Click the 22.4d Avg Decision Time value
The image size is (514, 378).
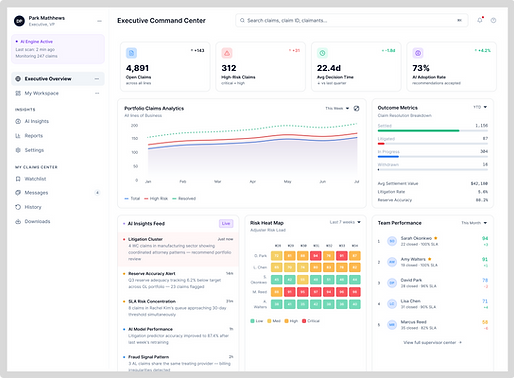coord(329,68)
